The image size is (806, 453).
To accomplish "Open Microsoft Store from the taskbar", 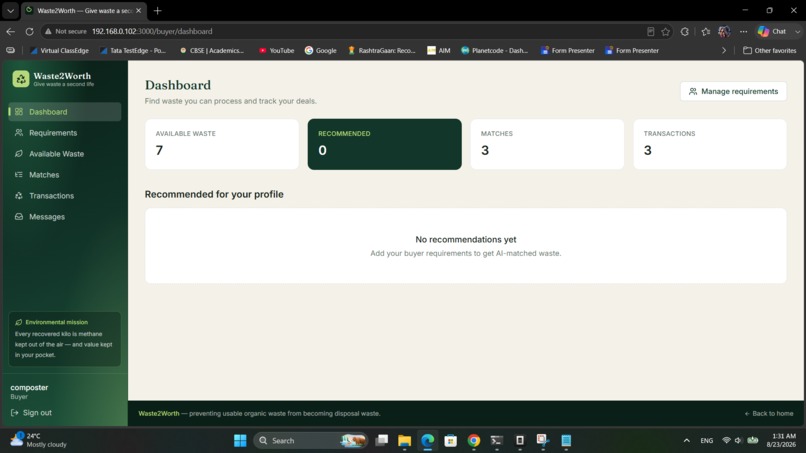I will click(451, 441).
